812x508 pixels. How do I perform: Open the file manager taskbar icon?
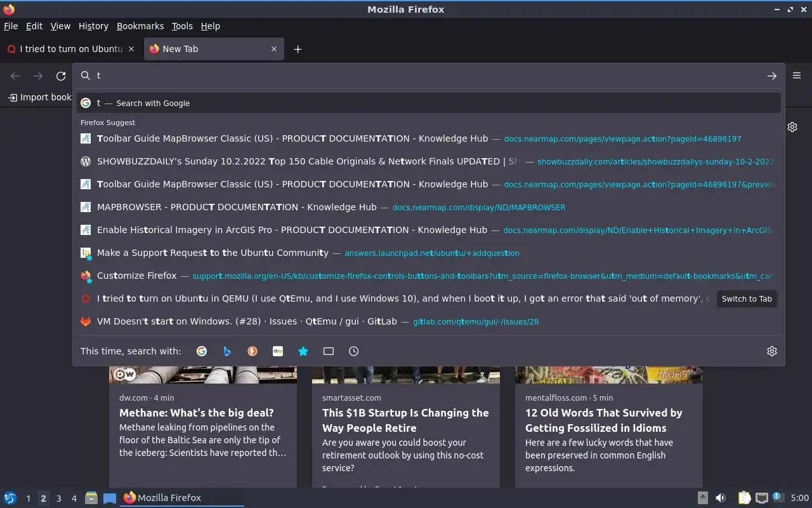91,498
